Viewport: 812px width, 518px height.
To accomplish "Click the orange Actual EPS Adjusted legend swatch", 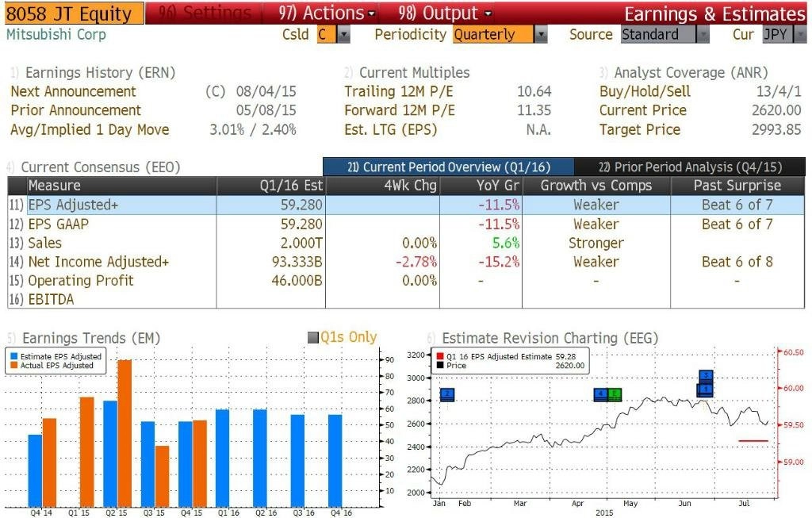I will tap(14, 365).
